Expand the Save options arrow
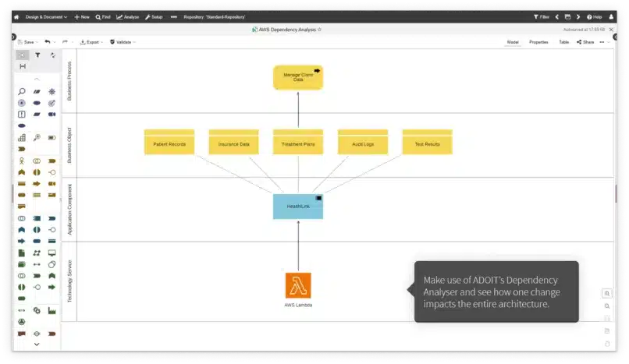This screenshot has height=364, width=629. coord(37,42)
